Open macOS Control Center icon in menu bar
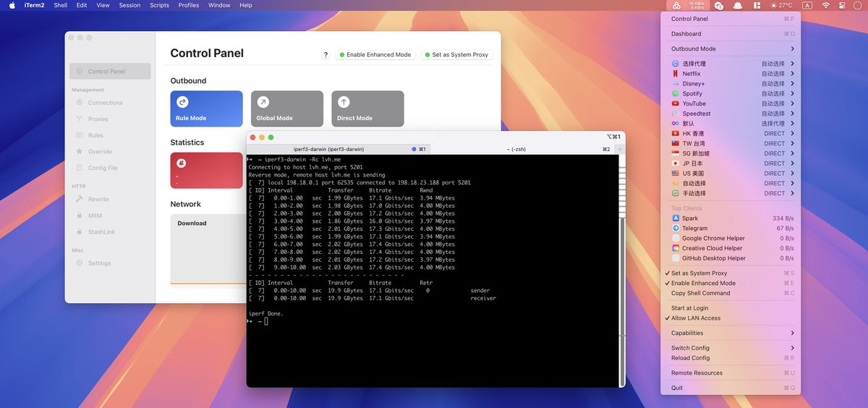Image resolution: width=868 pixels, height=408 pixels. click(843, 5)
